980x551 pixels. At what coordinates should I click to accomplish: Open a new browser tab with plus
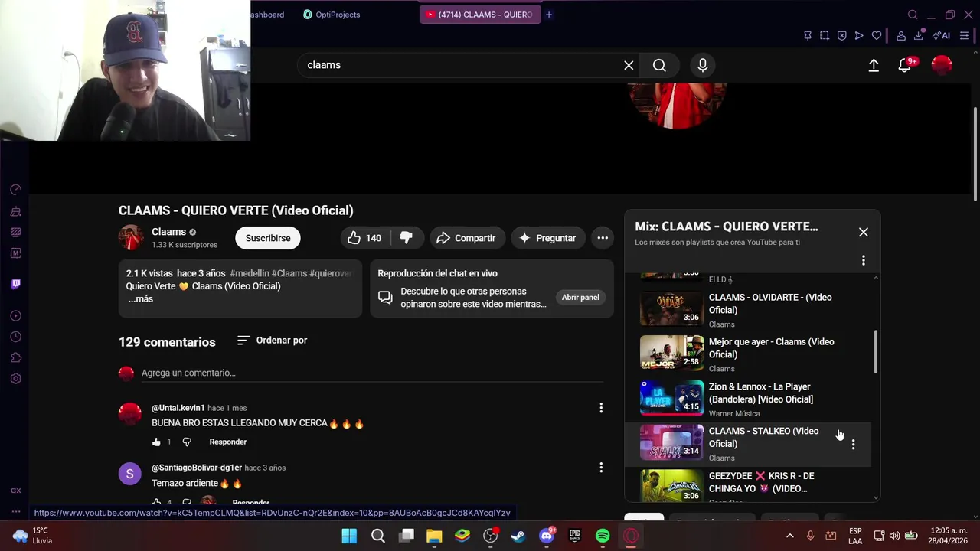tap(548, 15)
